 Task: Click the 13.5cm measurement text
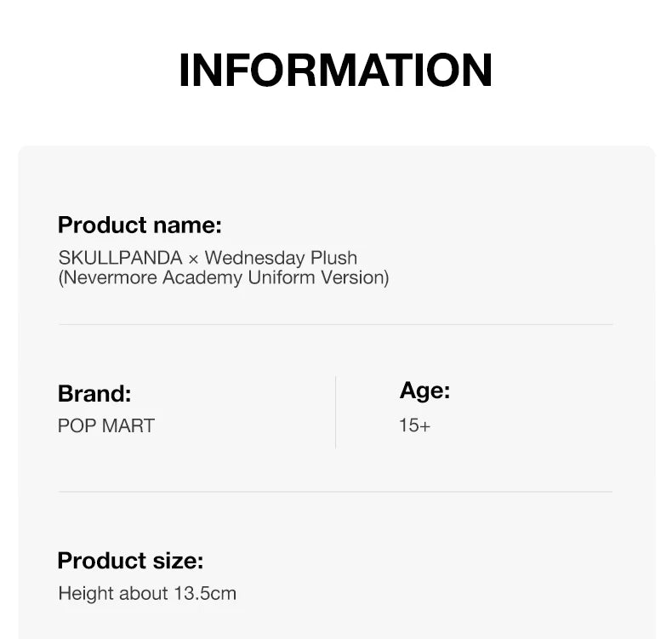(204, 593)
